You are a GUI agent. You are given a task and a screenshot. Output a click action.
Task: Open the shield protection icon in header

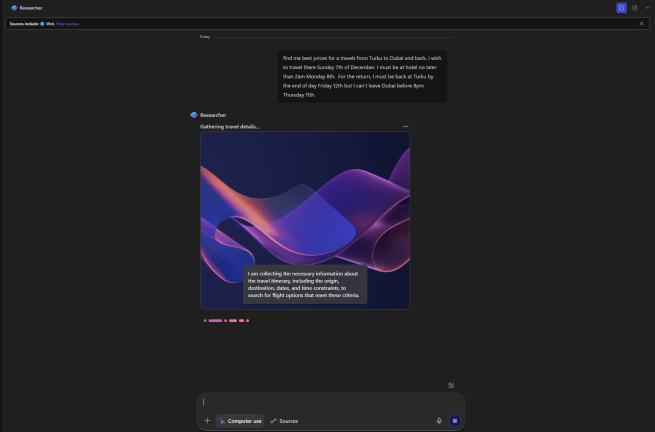point(635,8)
